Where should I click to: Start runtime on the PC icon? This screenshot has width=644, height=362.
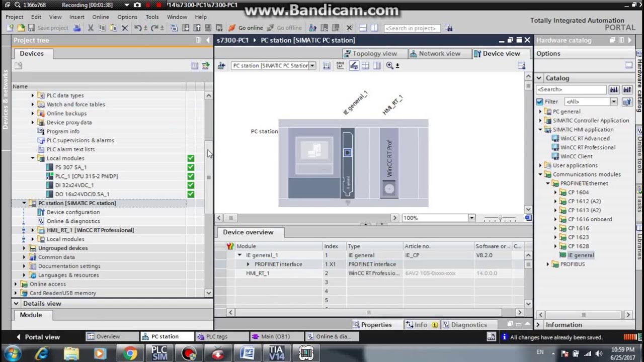219,28
